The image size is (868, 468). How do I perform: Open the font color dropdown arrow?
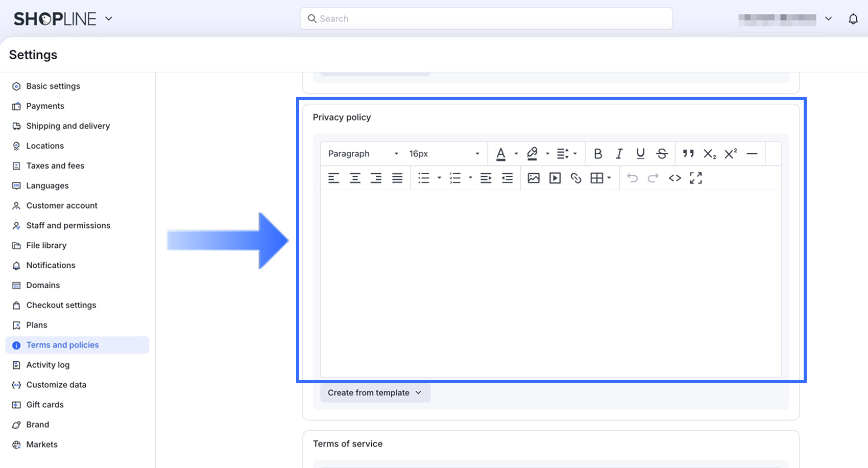(x=516, y=154)
